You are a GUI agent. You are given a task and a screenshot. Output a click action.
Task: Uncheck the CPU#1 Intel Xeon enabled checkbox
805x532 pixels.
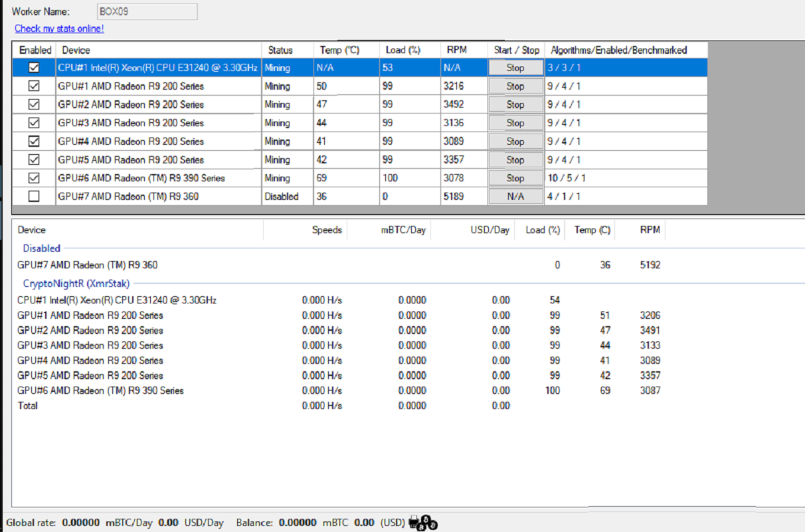click(x=35, y=68)
